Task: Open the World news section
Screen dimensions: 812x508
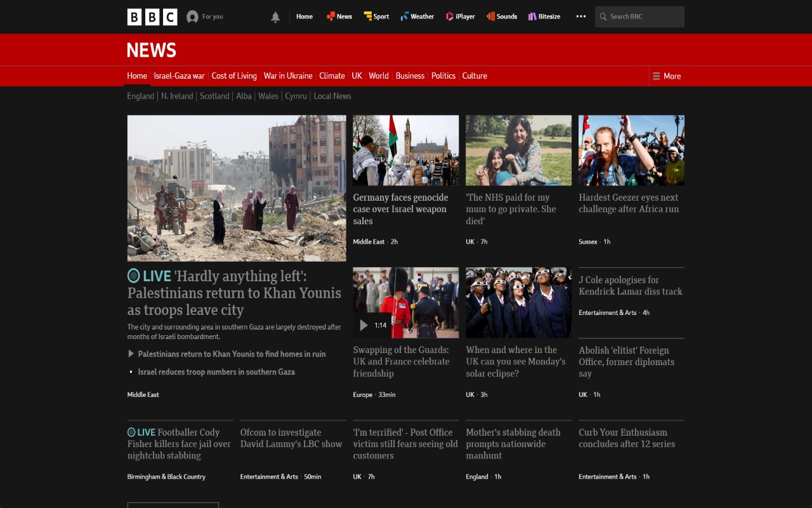Action: pyautogui.click(x=379, y=76)
